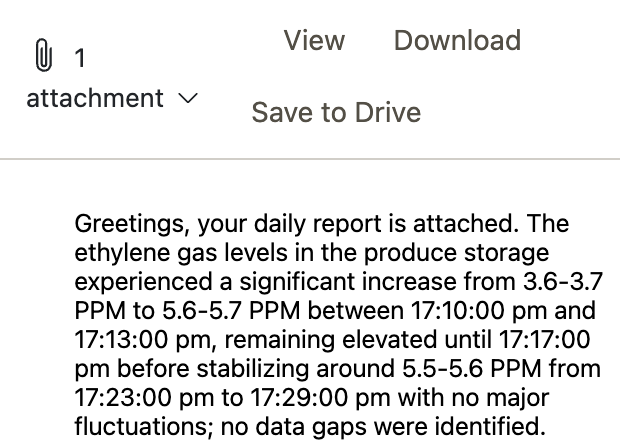Expand the attachment list chevron
The width and height of the screenshot is (620, 444).
tap(188, 98)
